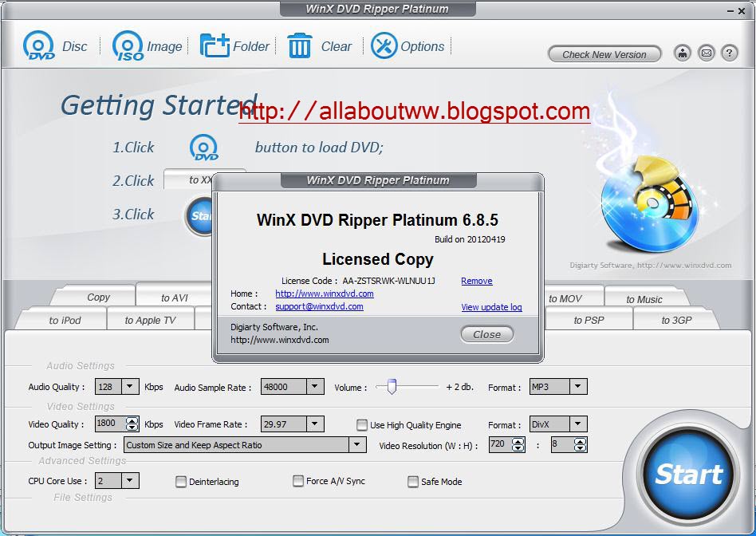756x536 pixels.
Task: Click the main window close button
Action: [x=742, y=10]
